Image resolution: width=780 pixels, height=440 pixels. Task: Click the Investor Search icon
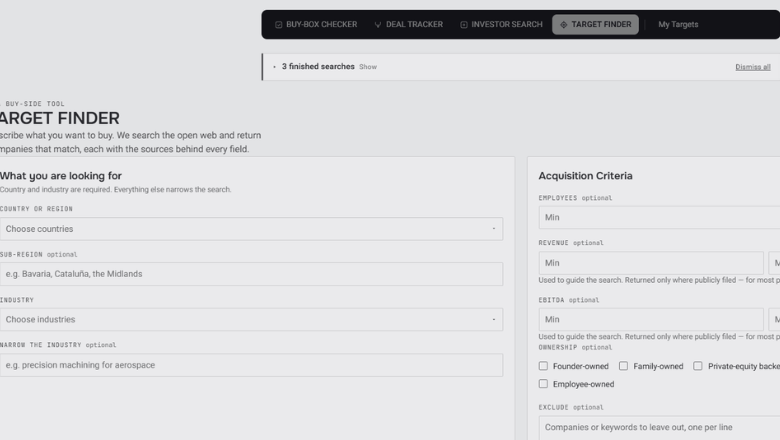[x=464, y=24]
